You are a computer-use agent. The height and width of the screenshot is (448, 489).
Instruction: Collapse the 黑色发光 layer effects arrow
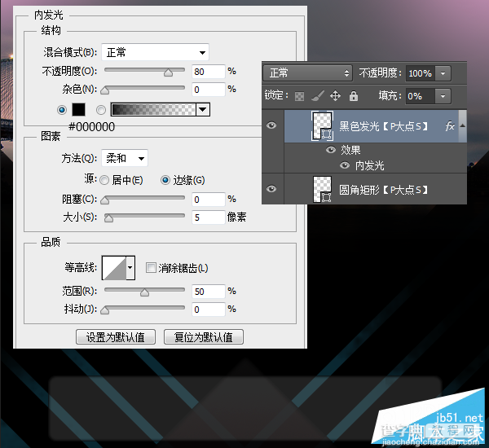click(x=463, y=125)
